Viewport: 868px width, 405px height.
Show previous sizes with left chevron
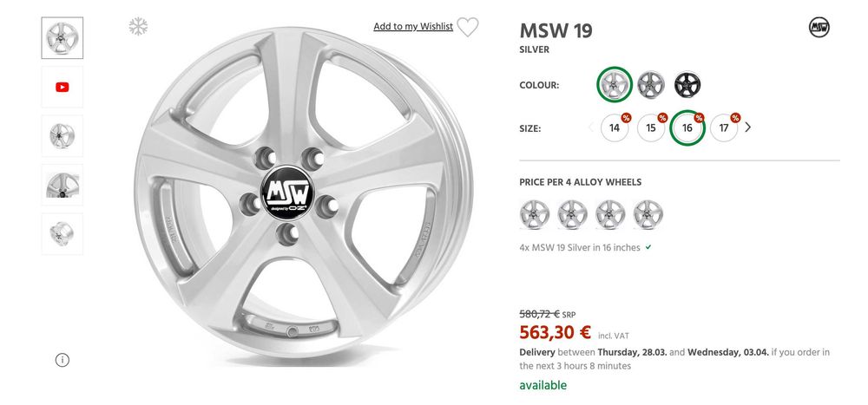tap(591, 127)
